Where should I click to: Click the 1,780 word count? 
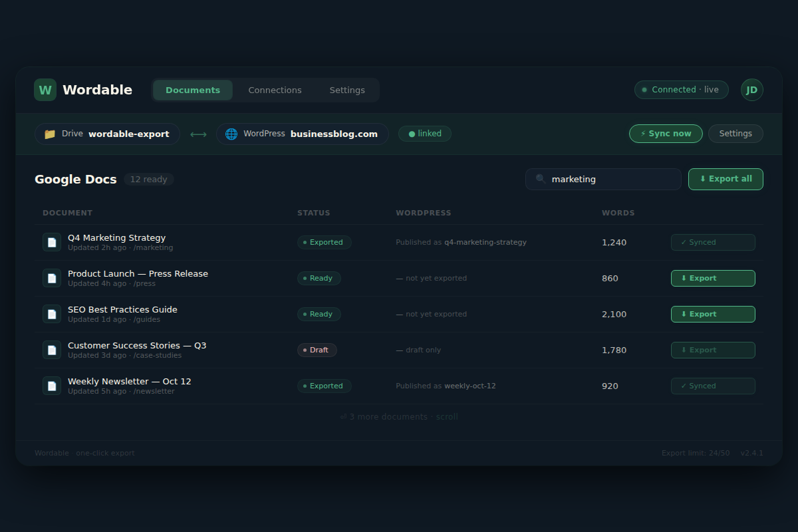pos(614,350)
